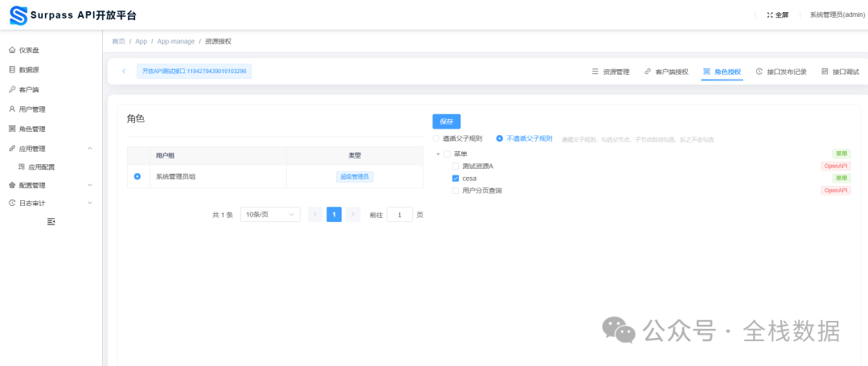The image size is (868, 366).
Task: Select the 系统管理员组 radio button
Action: pos(137,176)
